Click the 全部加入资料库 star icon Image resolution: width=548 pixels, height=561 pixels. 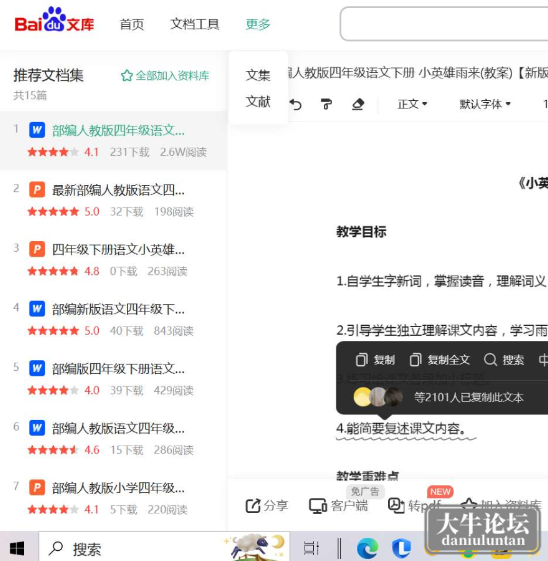(x=127, y=75)
